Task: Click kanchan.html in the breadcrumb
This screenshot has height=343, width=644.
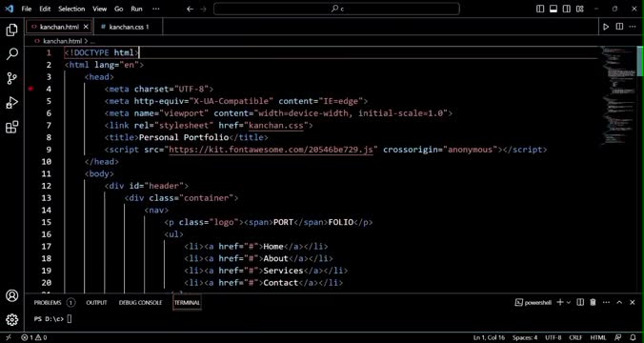Action: (x=63, y=41)
